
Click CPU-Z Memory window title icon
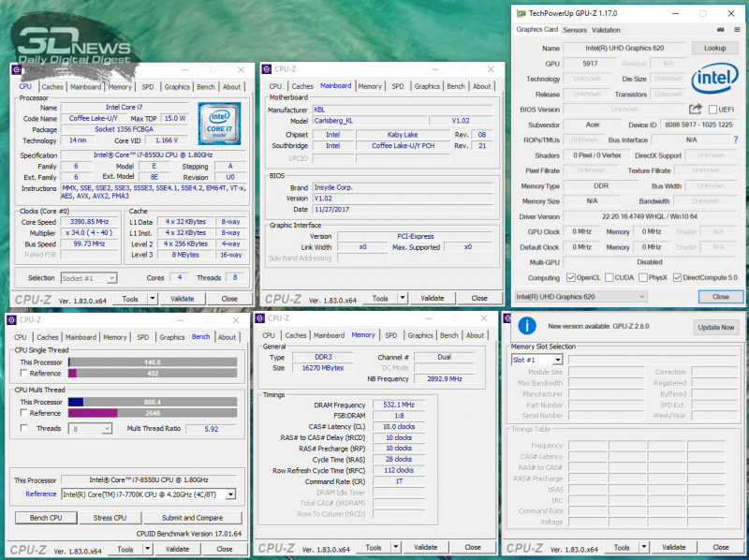pos(260,318)
